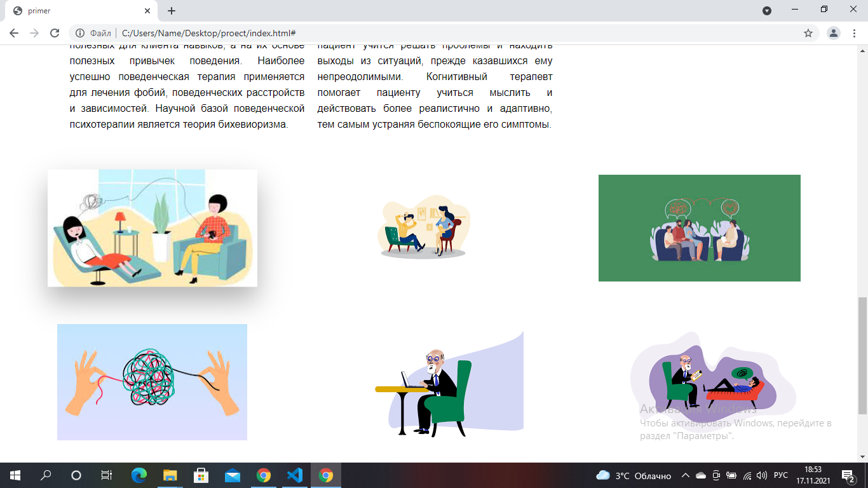
Task: Launch Microsoft Edge from the taskbar
Action: point(139,475)
